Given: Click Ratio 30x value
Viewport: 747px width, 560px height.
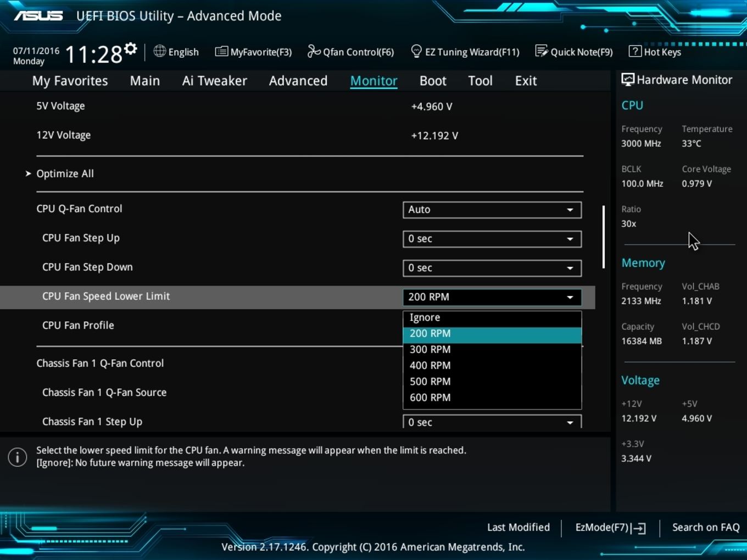Looking at the screenshot, I should click(x=628, y=224).
